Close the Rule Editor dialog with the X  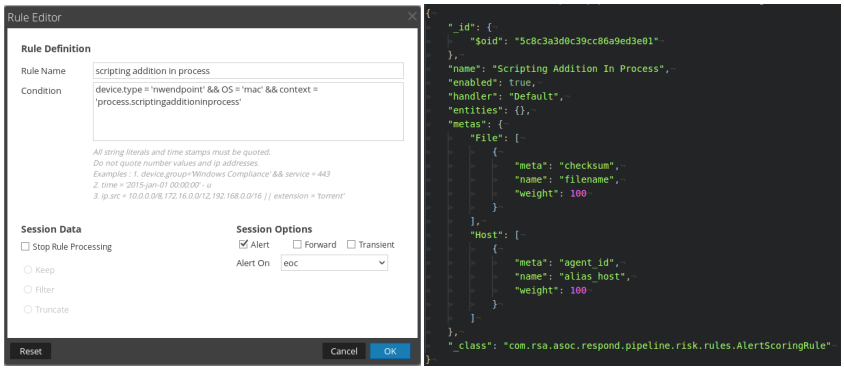coord(412,17)
